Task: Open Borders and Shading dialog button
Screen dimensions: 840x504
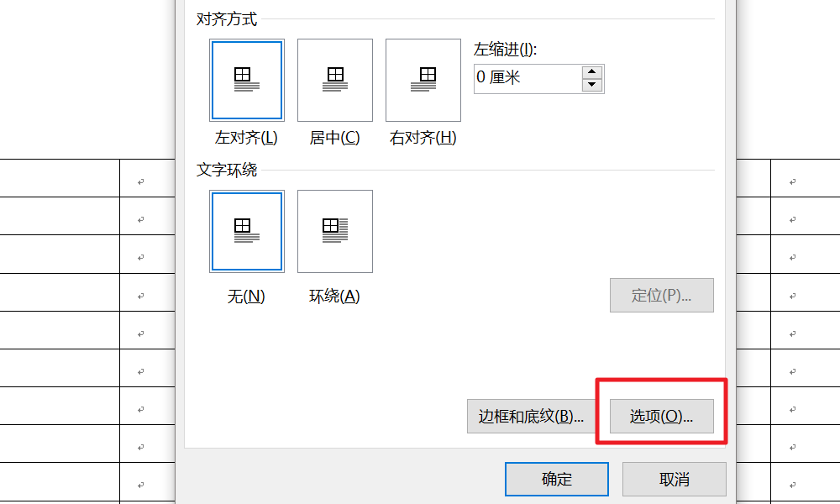Action: point(531,416)
